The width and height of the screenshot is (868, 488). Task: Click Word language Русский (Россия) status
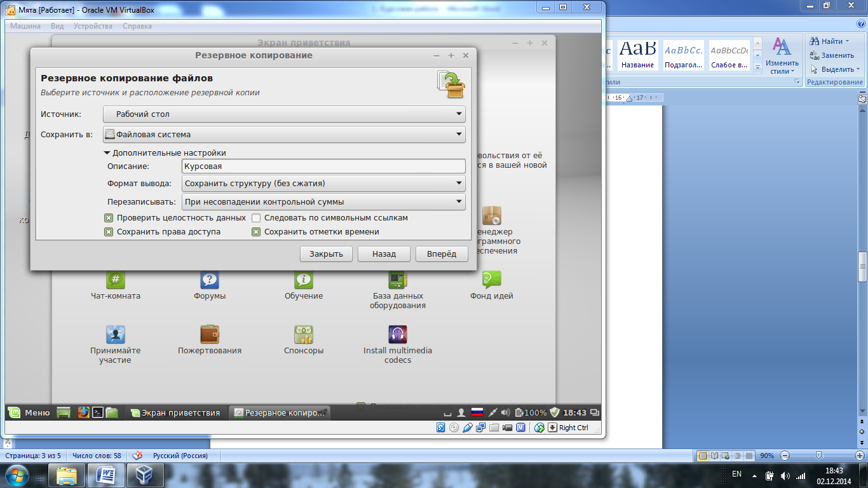[x=180, y=456]
